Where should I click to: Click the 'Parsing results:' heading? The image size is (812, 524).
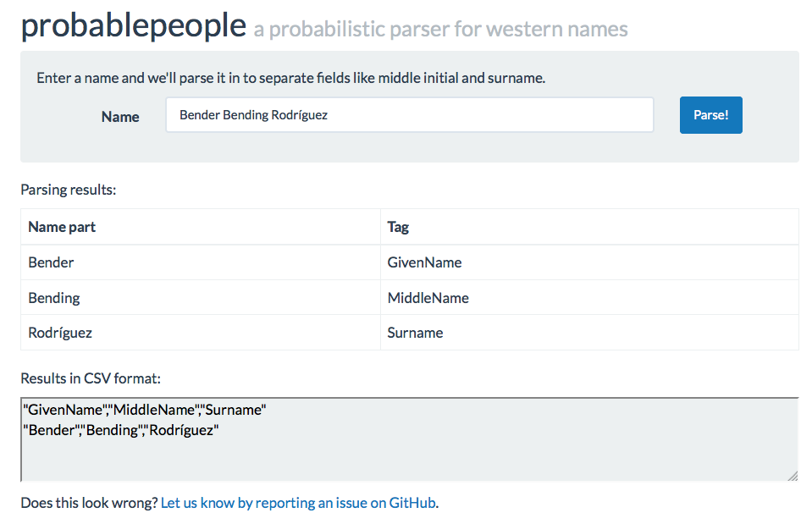[x=69, y=190]
